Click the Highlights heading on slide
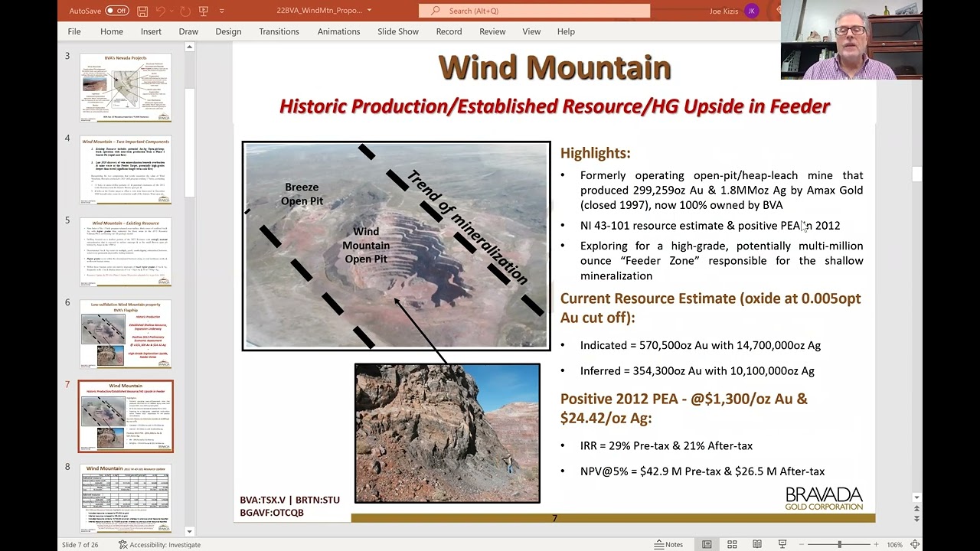 pyautogui.click(x=595, y=153)
